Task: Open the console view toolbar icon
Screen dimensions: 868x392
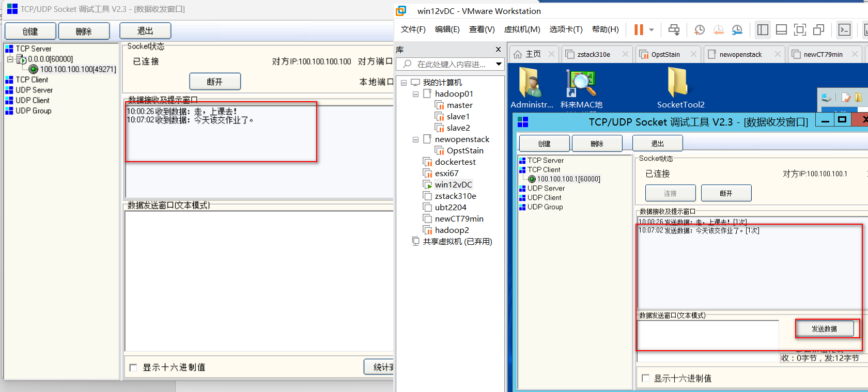Action: (844, 29)
